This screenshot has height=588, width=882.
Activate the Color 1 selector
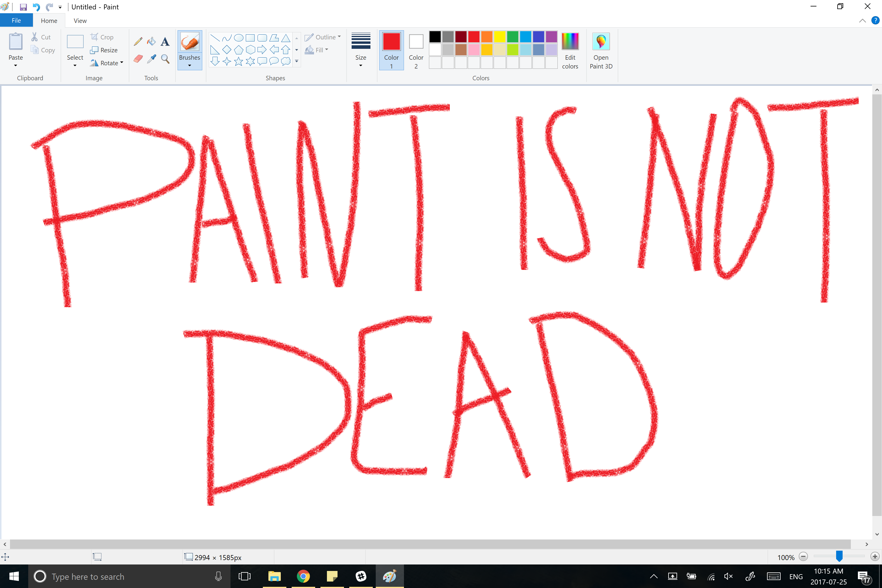[391, 50]
